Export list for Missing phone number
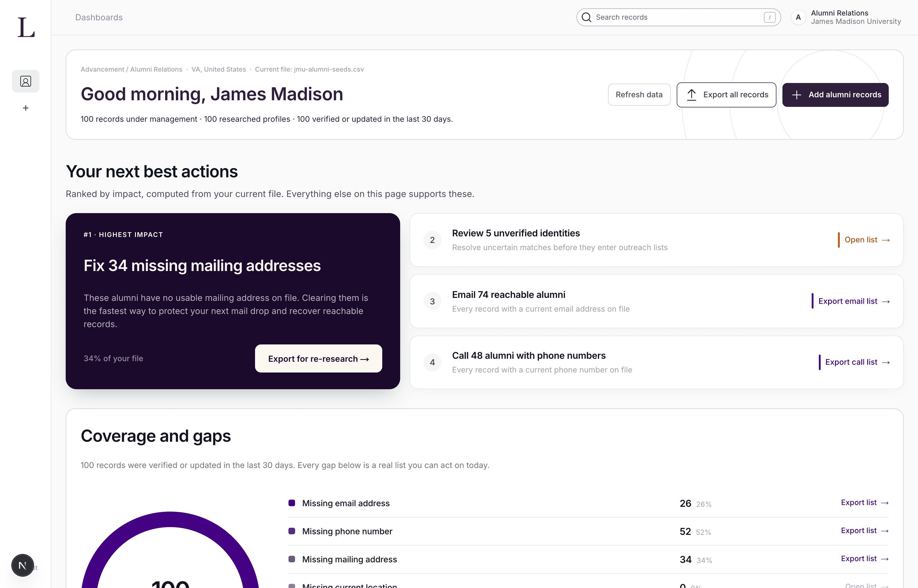 [x=865, y=531]
